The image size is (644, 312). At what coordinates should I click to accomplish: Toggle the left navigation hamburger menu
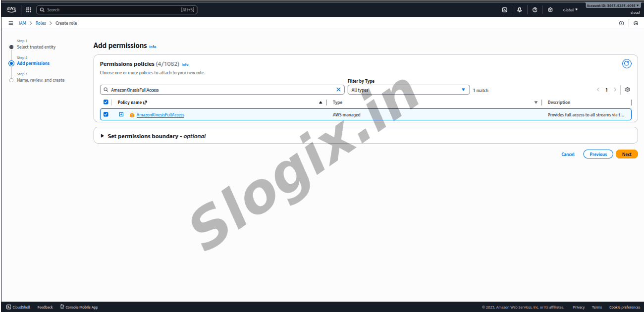[10, 23]
